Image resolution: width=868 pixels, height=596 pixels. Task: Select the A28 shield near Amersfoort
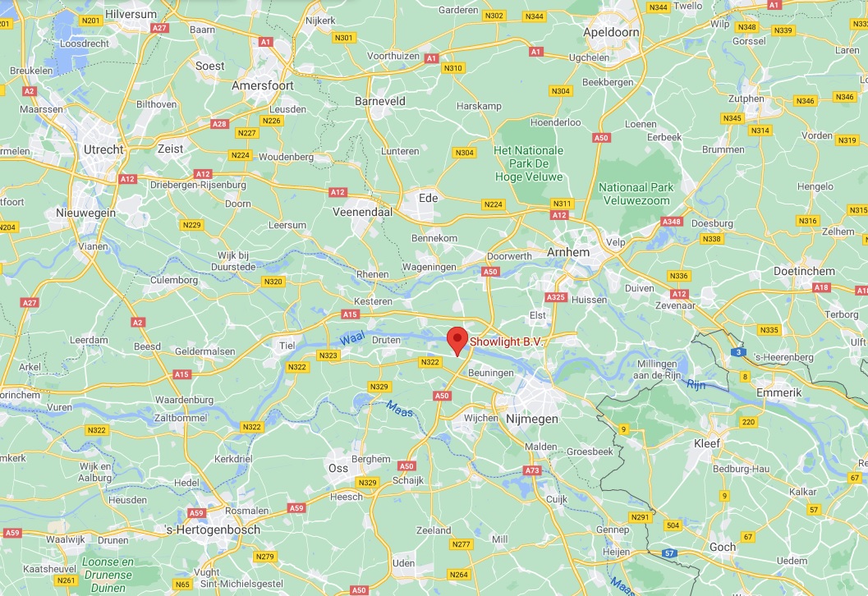(x=220, y=124)
